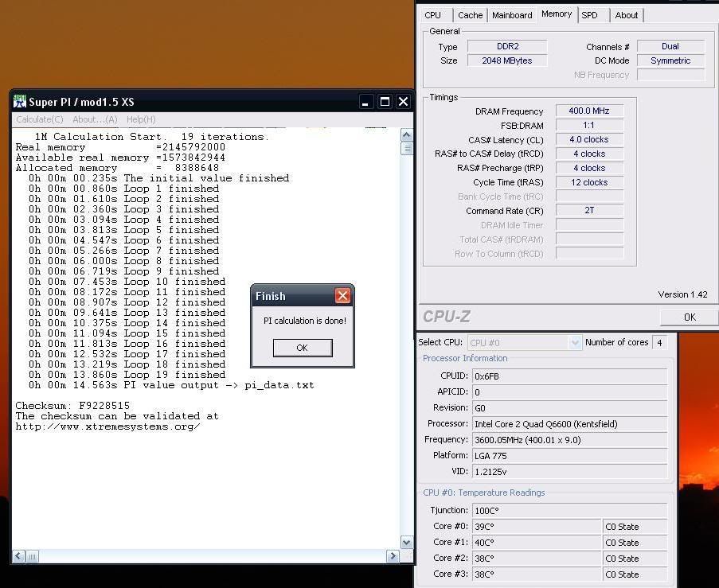Minimize the Super PI window
The height and width of the screenshot is (588, 719).
(366, 102)
